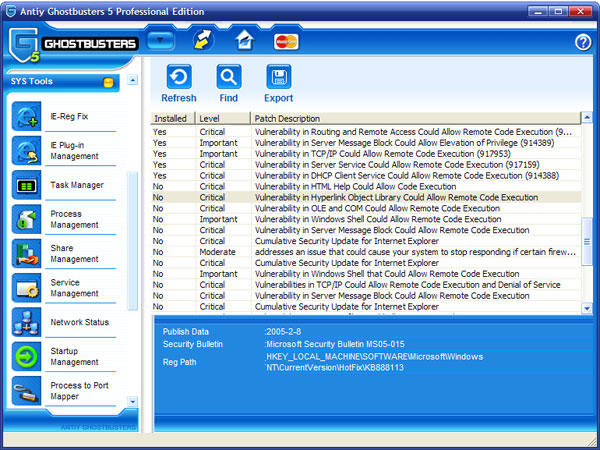
Task: Click the Export floppy disk icon
Action: pos(279,77)
